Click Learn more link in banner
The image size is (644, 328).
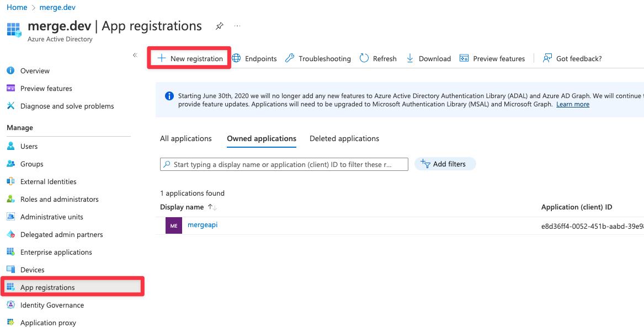tap(572, 104)
